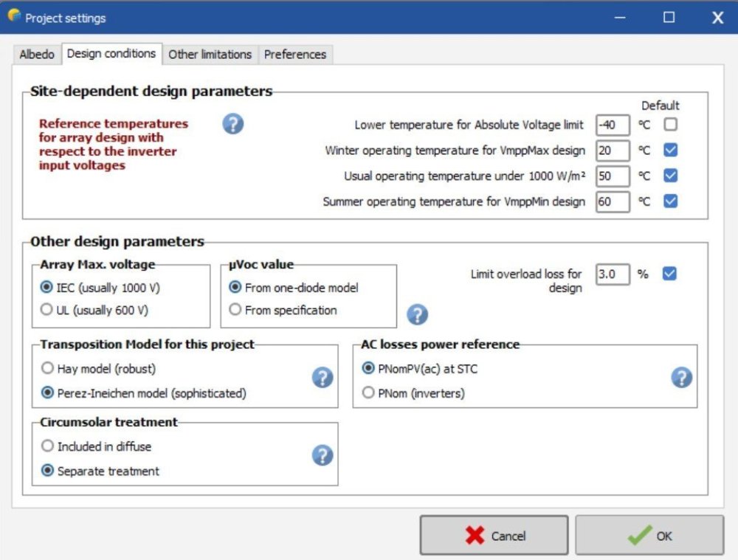This screenshot has height=560, width=738.
Task: Click the Cancel button
Action: pyautogui.click(x=494, y=536)
